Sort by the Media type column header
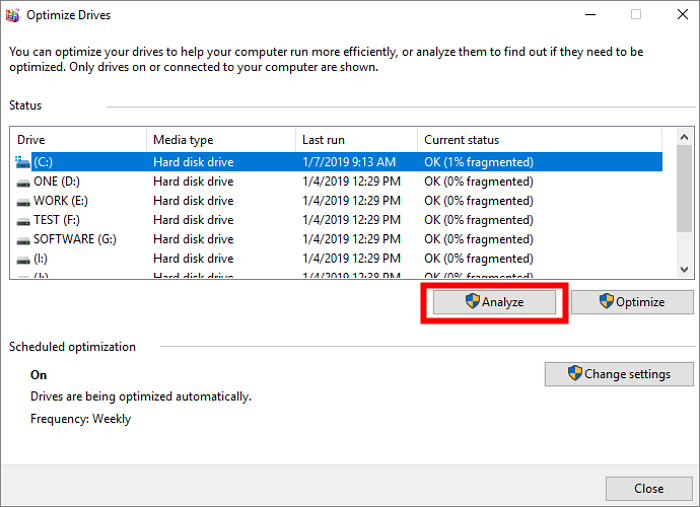700x507 pixels. point(221,140)
